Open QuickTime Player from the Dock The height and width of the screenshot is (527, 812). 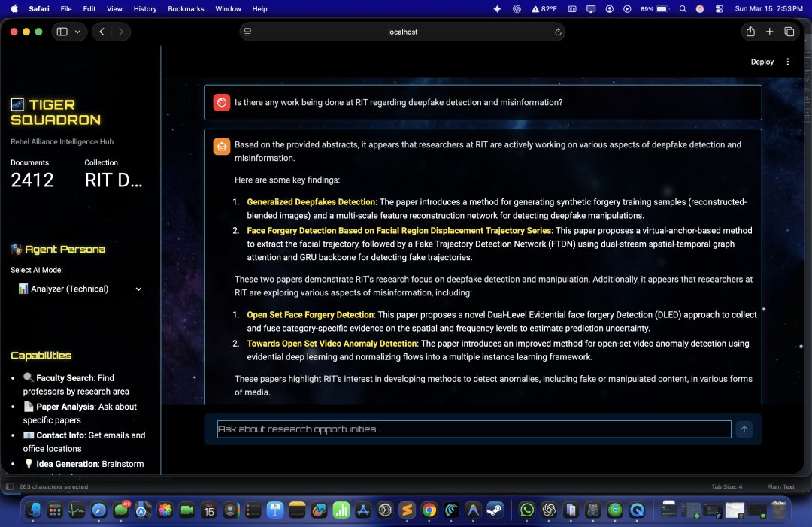(x=637, y=510)
